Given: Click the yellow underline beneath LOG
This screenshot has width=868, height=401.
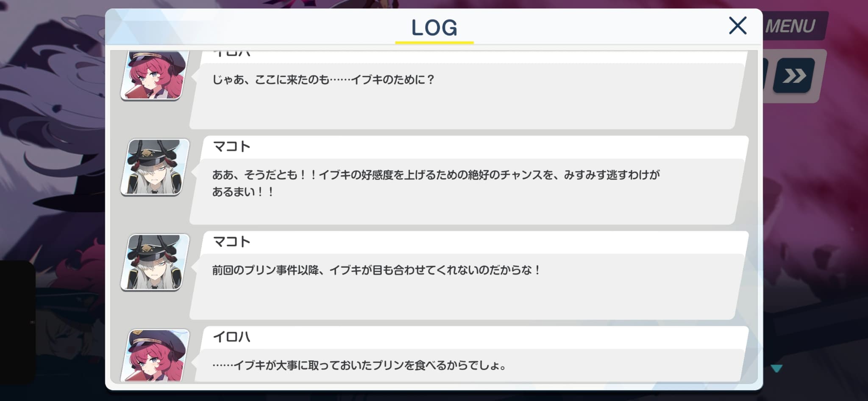Looking at the screenshot, I should tap(434, 42).
